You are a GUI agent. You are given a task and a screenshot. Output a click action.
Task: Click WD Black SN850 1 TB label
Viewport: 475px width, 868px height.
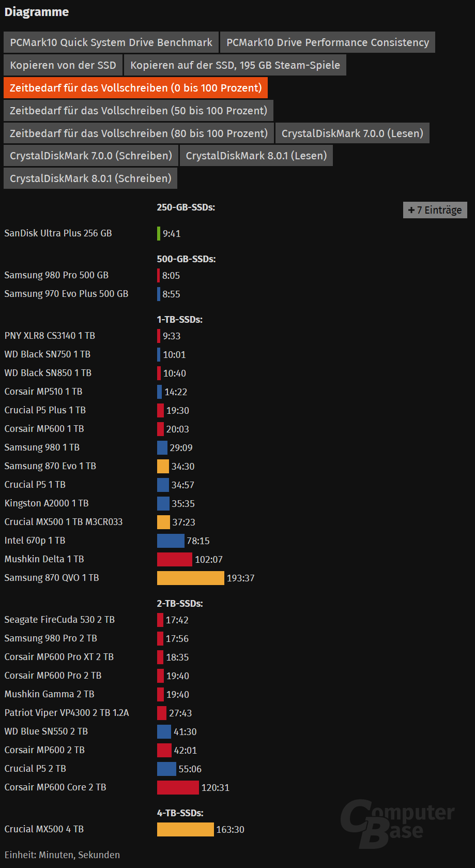48,373
